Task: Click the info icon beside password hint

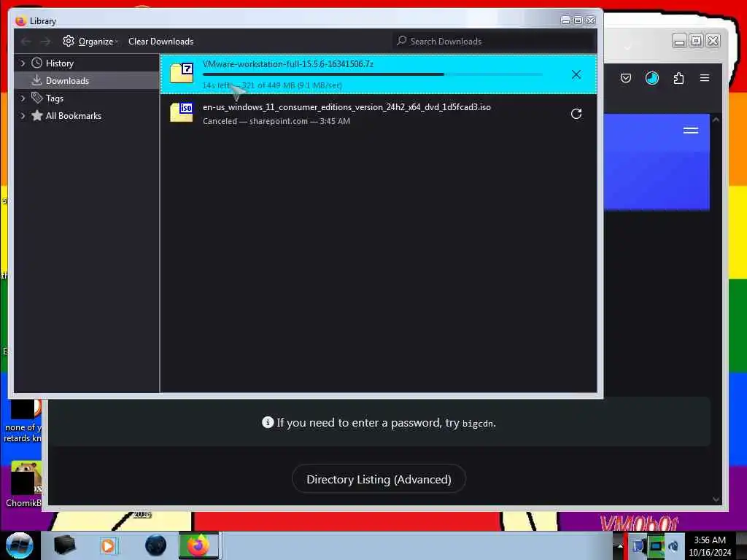Action: point(268,422)
